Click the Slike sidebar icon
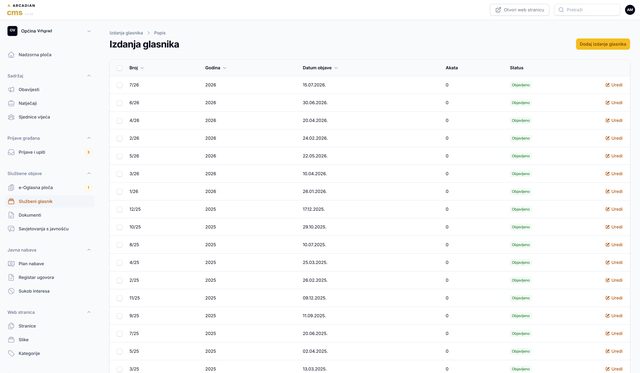 coord(11,340)
